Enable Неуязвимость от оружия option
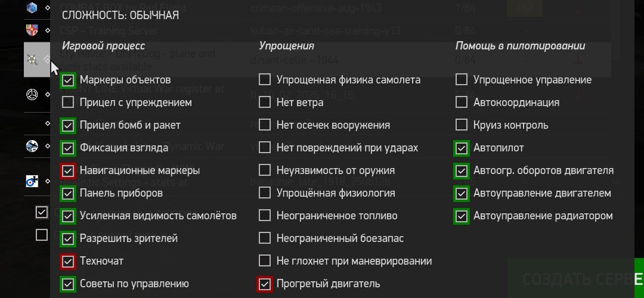Viewport: 644px width, 298px height. click(x=265, y=170)
